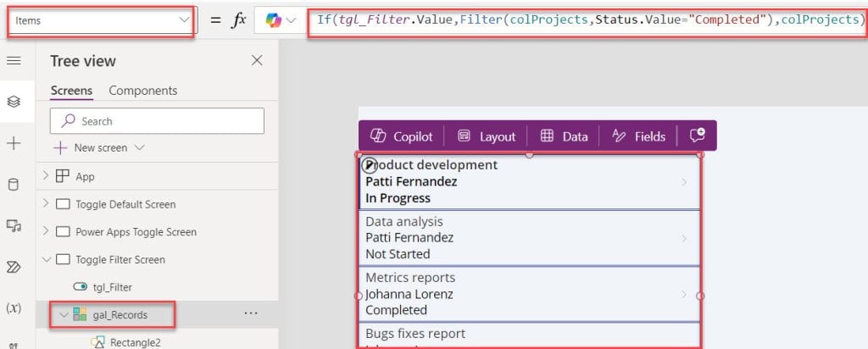Click the comment icon in gallery toolbar
Image resolution: width=868 pixels, height=349 pixels.
pos(697,136)
